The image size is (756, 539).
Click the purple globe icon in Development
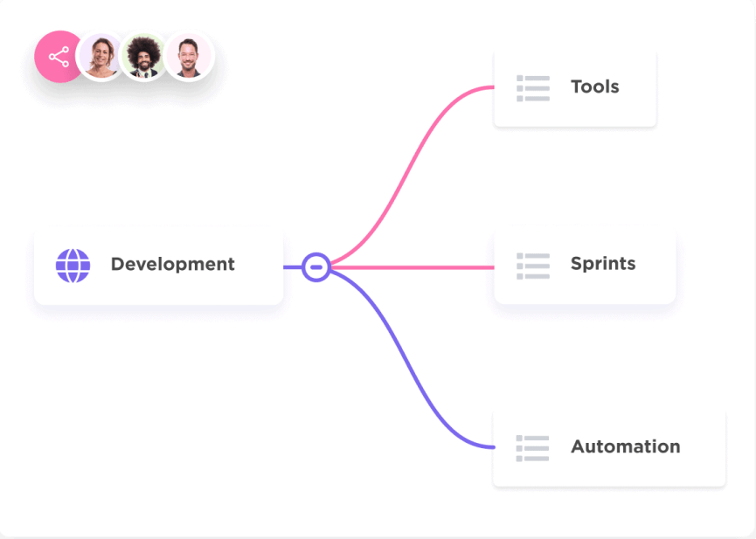[73, 266]
